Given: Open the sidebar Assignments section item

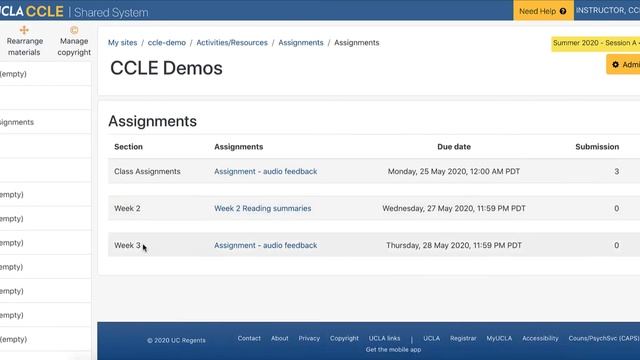Looking at the screenshot, I should tap(17, 122).
